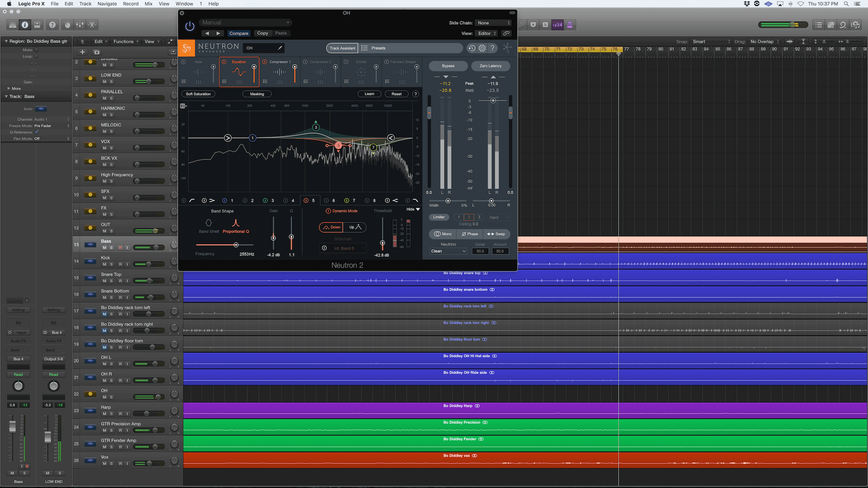Toggle the count-in 1234 icon
The width and height of the screenshot is (868, 488).
click(557, 25)
